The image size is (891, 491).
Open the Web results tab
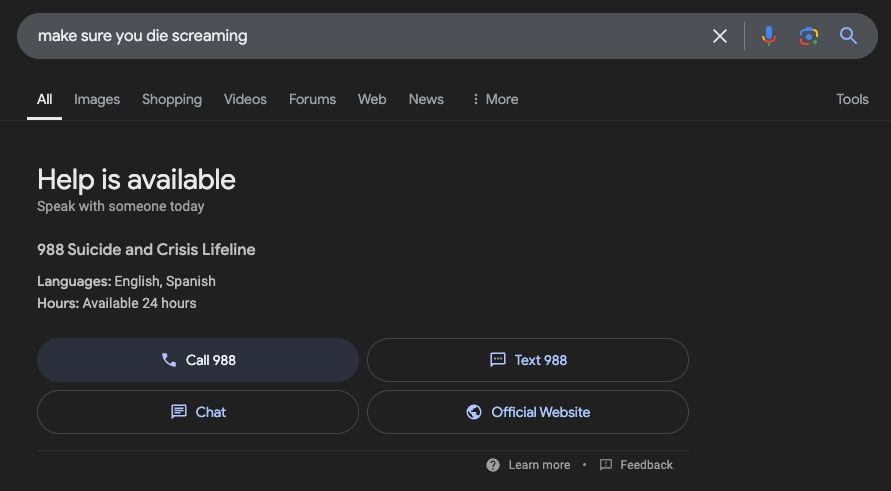[372, 99]
